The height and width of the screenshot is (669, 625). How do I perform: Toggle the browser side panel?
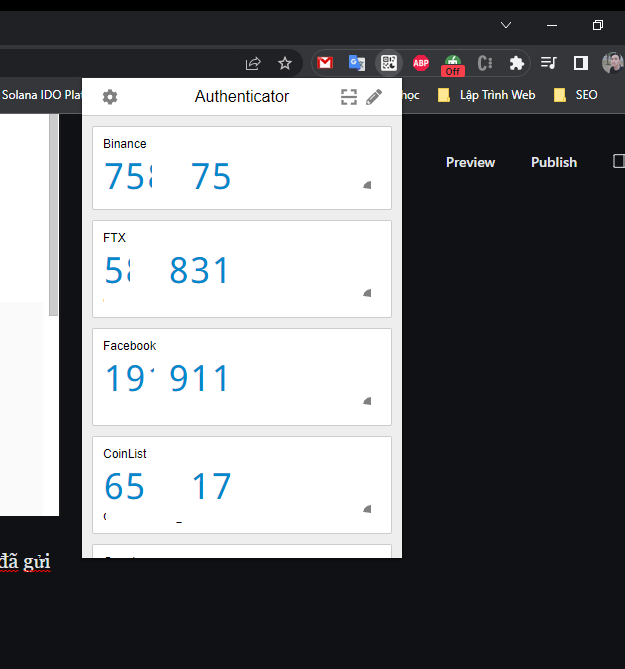point(581,63)
